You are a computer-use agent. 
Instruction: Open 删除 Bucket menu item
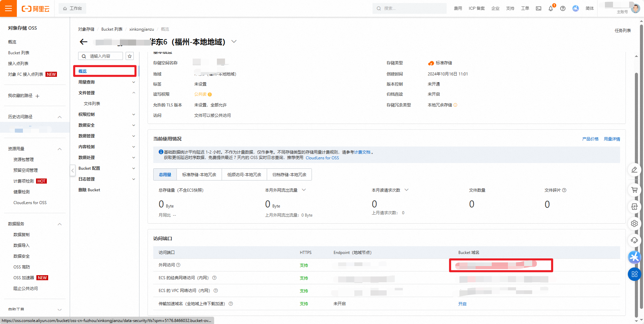(x=89, y=190)
